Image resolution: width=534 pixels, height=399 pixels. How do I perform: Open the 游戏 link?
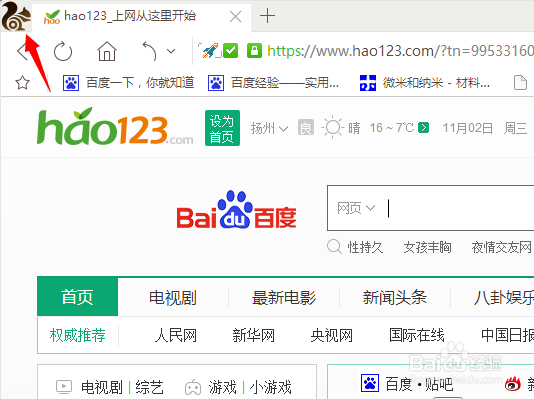click(222, 387)
